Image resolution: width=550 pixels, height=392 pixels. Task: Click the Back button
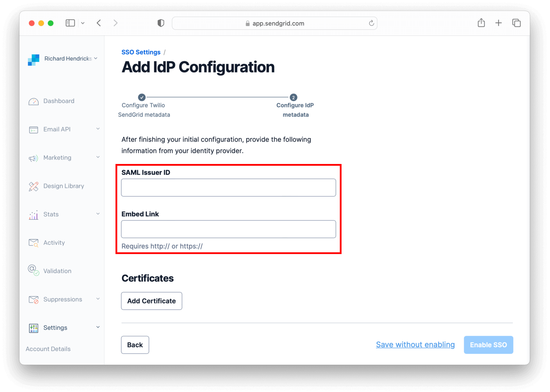135,345
